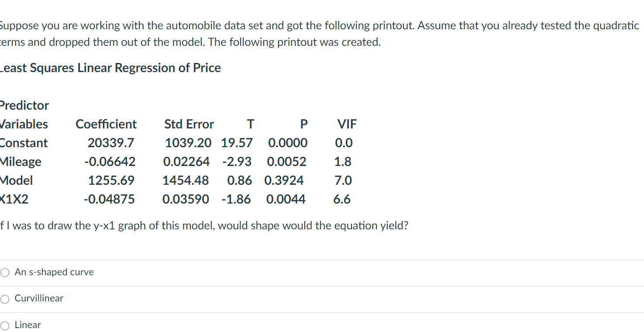Image resolution: width=644 pixels, height=332 pixels.
Task: Click the 'Linear' answer text
Action: coord(28,325)
